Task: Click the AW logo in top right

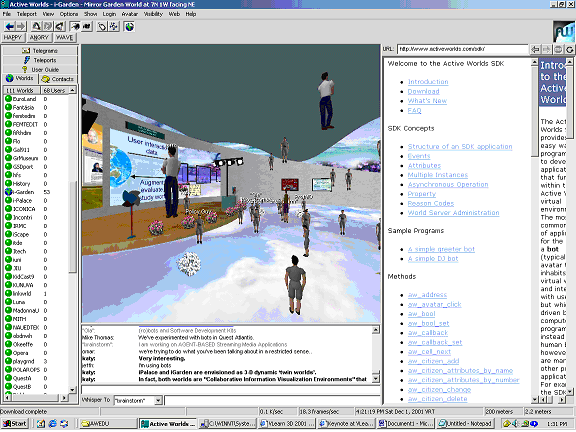Action: (564, 32)
